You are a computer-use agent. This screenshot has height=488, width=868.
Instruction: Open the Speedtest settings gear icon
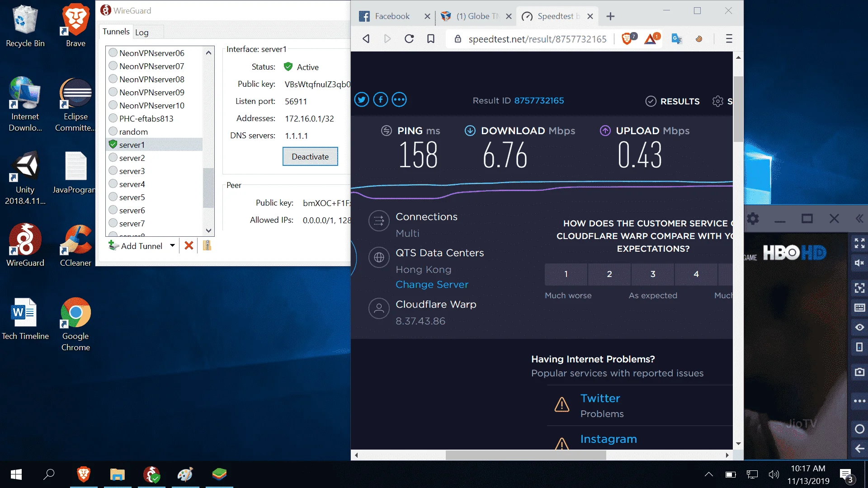tap(717, 101)
